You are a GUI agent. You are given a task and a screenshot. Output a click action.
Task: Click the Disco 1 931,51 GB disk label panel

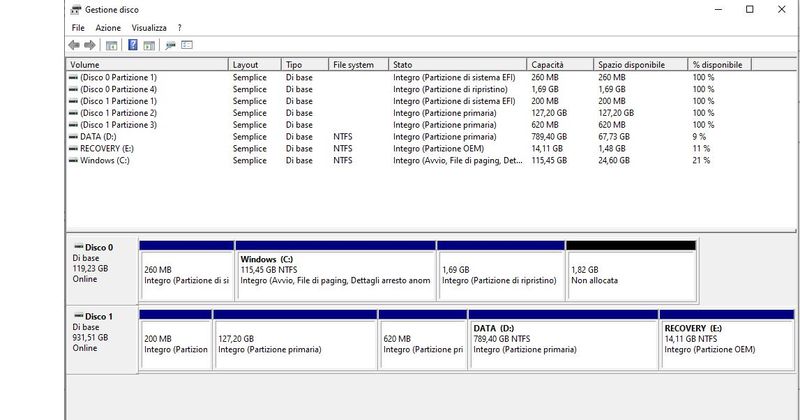click(x=102, y=339)
